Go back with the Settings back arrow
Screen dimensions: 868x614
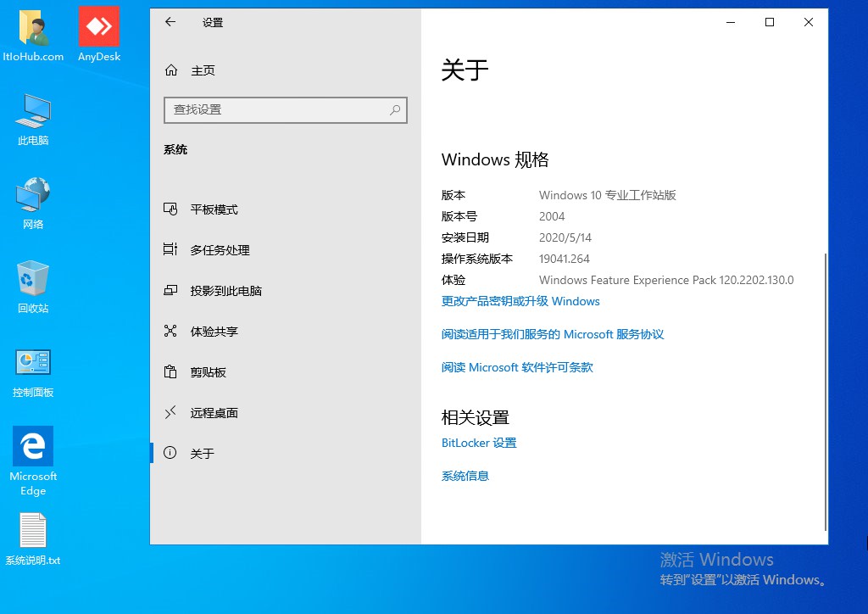(170, 22)
